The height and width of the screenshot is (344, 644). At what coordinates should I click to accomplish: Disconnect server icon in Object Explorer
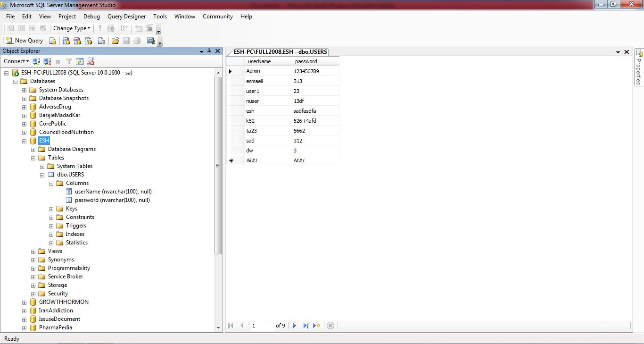pyautogui.click(x=47, y=61)
